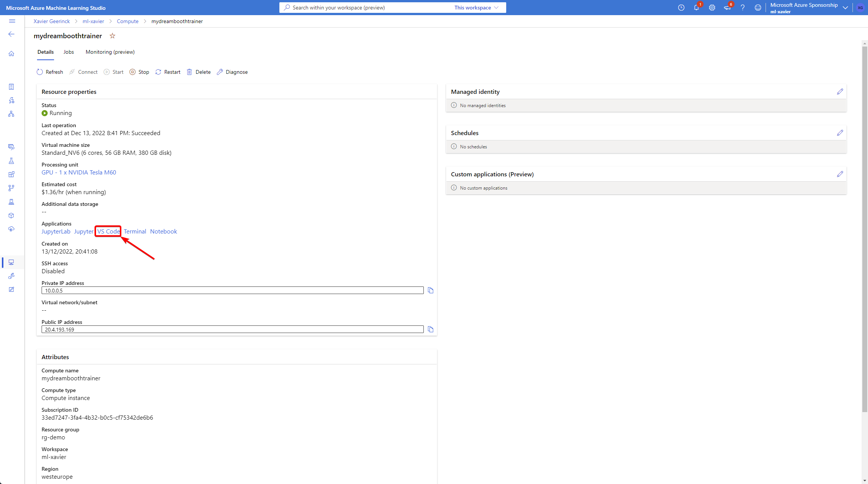Open notifications bell icon
Screen dimensions: 868x484
pyautogui.click(x=696, y=8)
